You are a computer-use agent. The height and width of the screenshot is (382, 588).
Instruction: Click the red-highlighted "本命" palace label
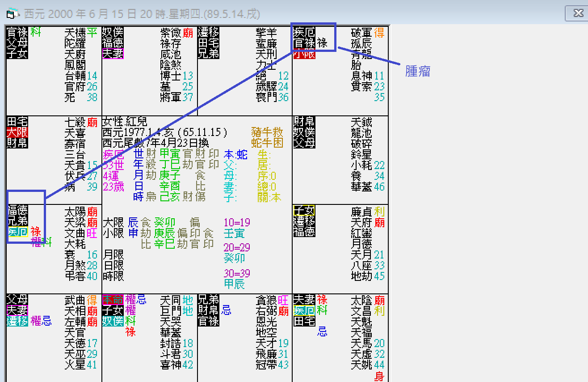pos(113,299)
